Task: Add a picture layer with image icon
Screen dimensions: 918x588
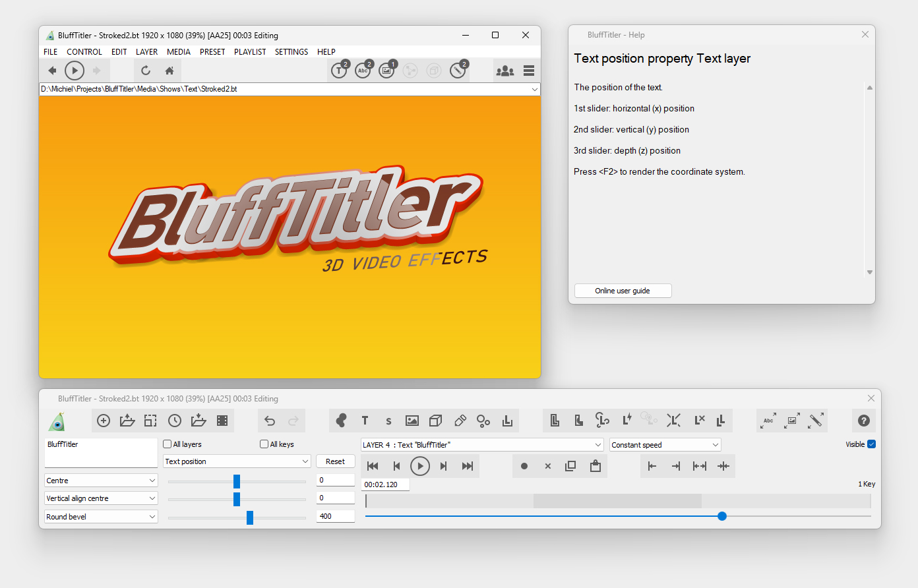Action: coord(412,421)
